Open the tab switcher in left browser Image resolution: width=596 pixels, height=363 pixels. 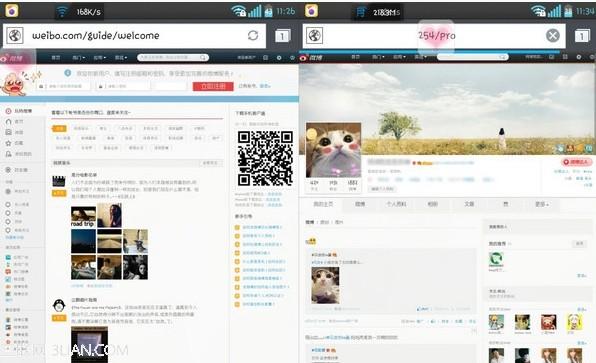point(282,36)
